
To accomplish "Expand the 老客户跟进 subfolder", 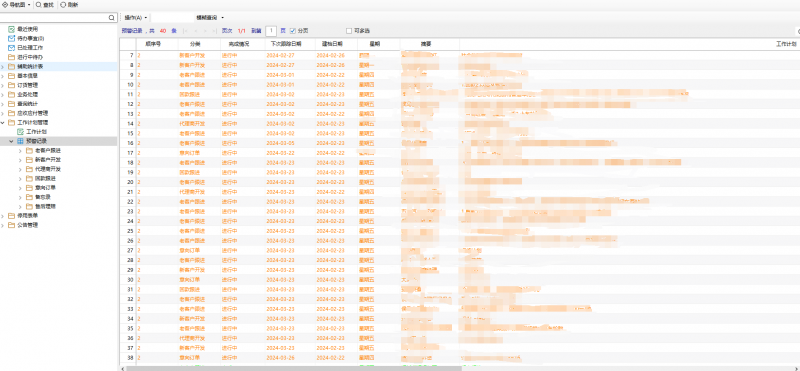I will click(20, 151).
